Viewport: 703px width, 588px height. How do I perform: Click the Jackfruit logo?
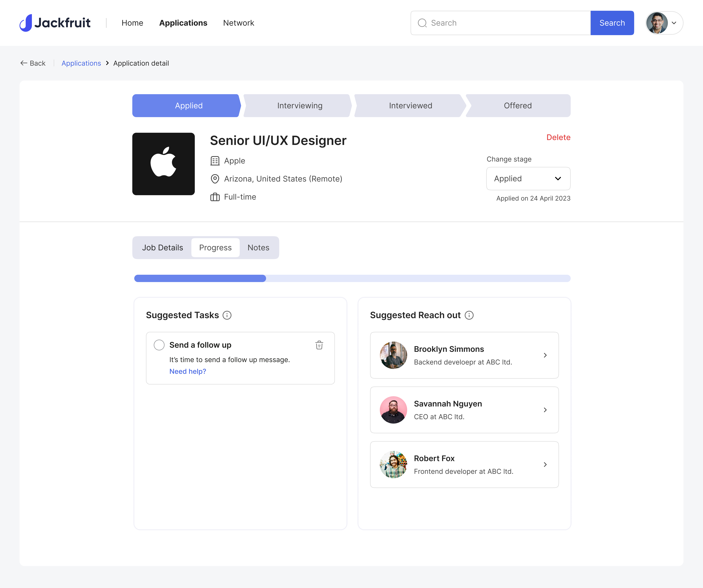pos(55,22)
